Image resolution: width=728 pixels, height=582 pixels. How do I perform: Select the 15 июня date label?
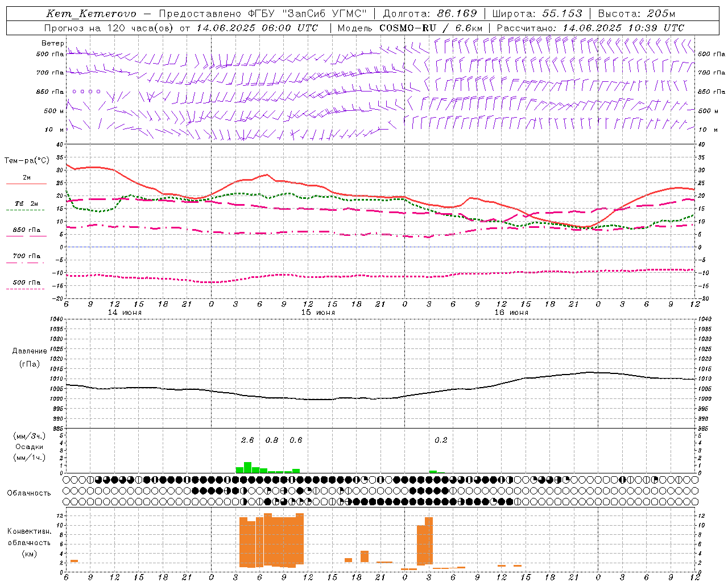click(x=318, y=313)
